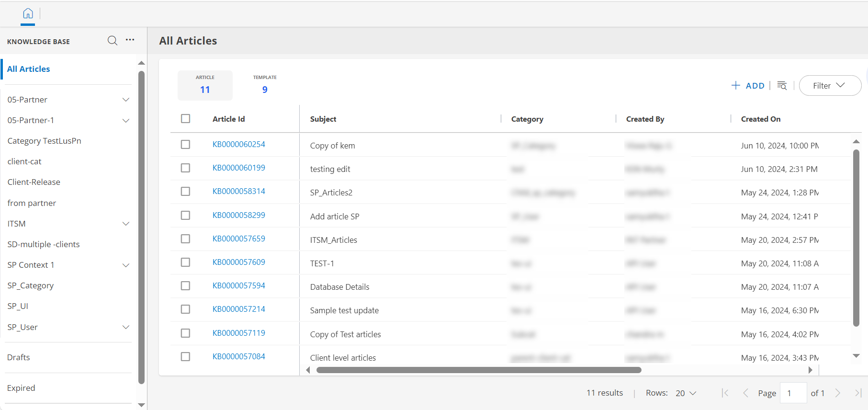Screen dimensions: 868x410
Task: Click the table vertical scrollbar thumb
Action: [x=857, y=238]
